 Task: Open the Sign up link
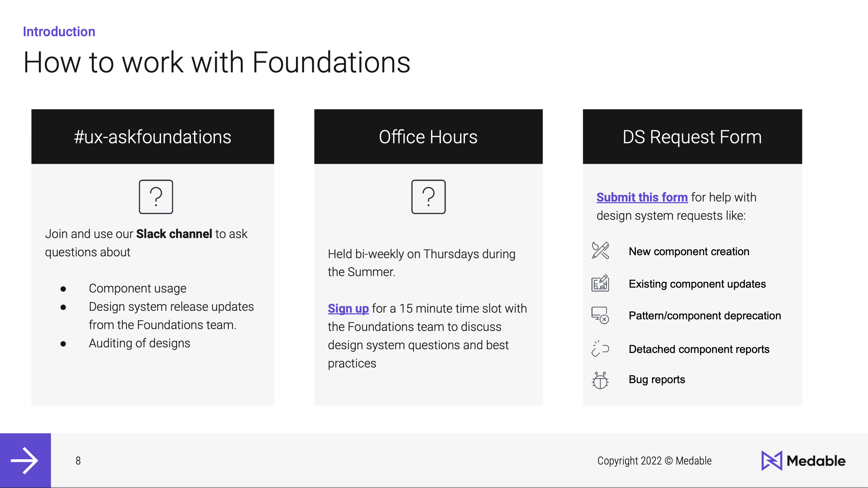(348, 309)
